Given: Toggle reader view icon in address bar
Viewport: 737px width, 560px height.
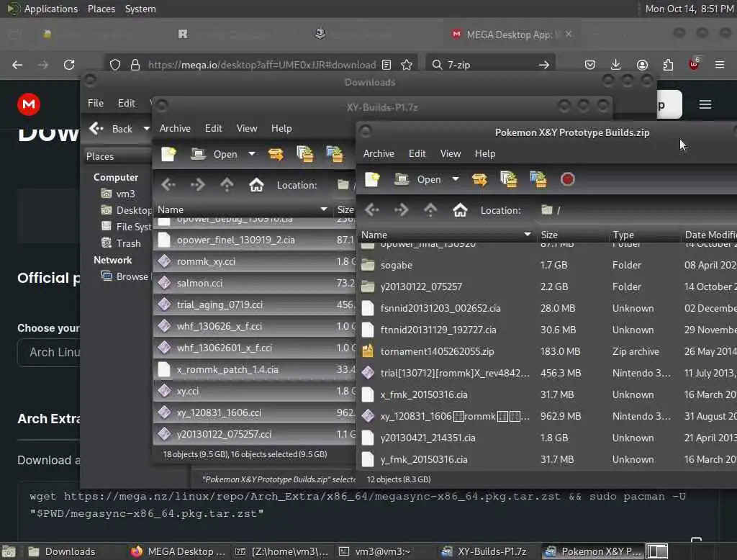Looking at the screenshot, I should tap(386, 64).
